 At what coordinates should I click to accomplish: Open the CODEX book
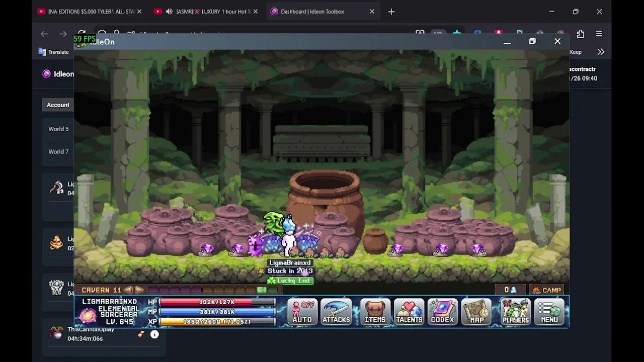pos(442,311)
